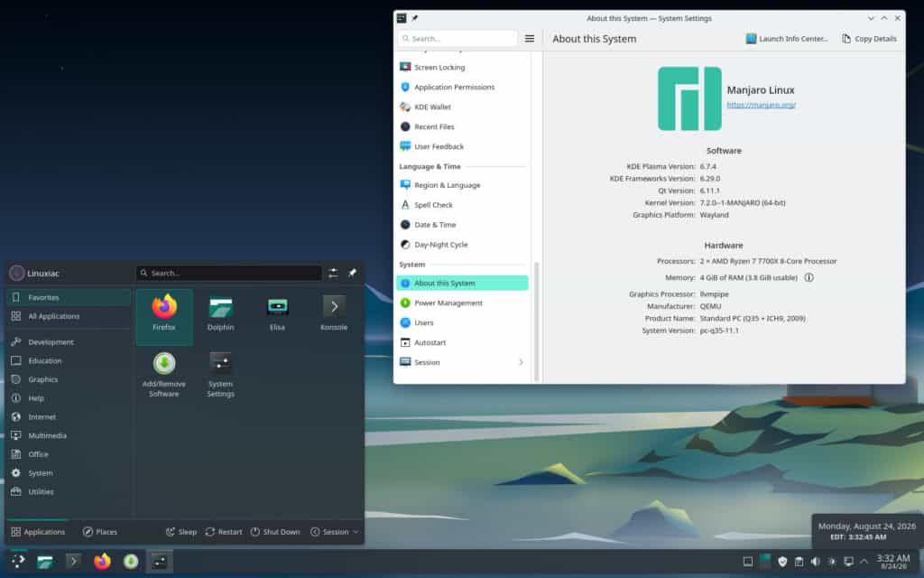The width and height of the screenshot is (924, 578).
Task: Open Spell Check settings
Action: [x=462, y=205]
